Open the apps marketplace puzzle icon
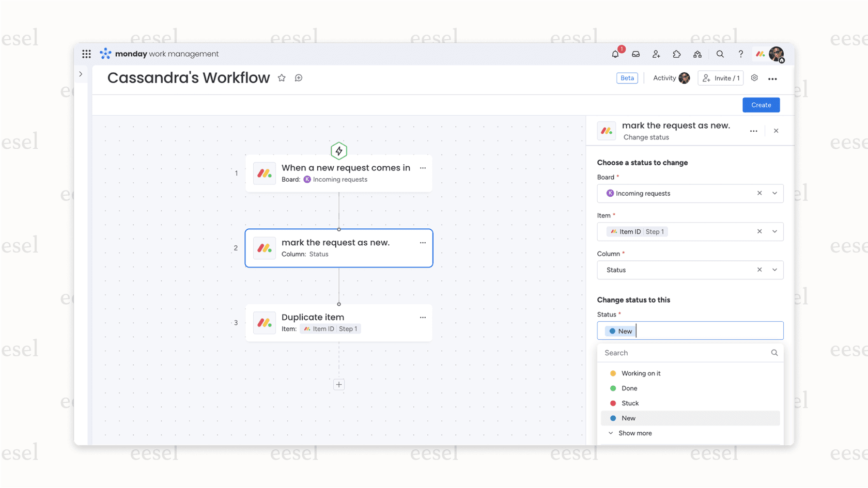The image size is (868, 488). point(677,54)
